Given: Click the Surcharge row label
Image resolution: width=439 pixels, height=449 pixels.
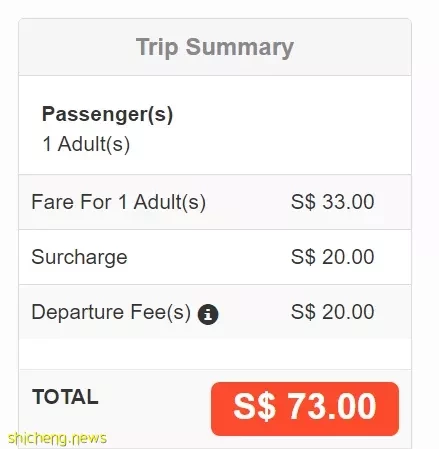Looking at the screenshot, I should click(79, 257).
